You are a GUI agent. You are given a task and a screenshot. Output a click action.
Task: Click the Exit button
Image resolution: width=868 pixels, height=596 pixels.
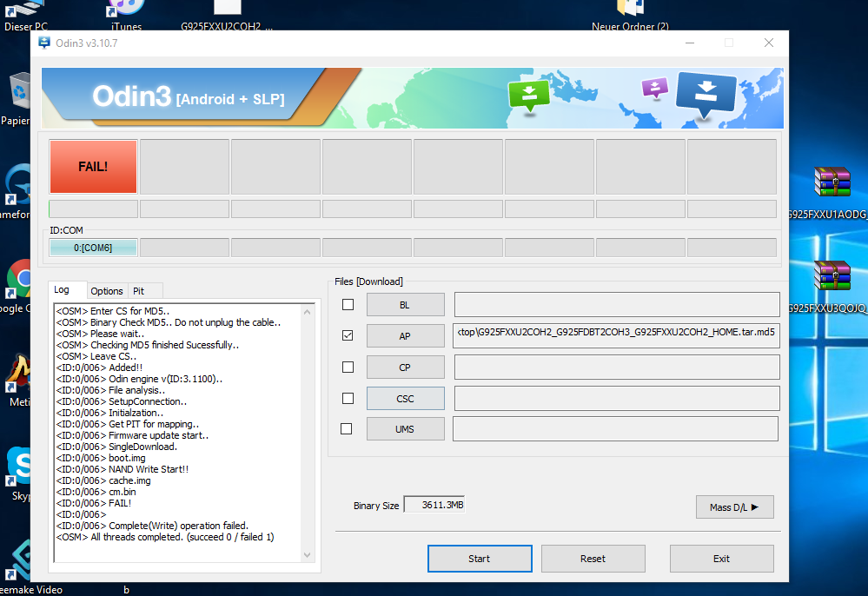[721, 559]
